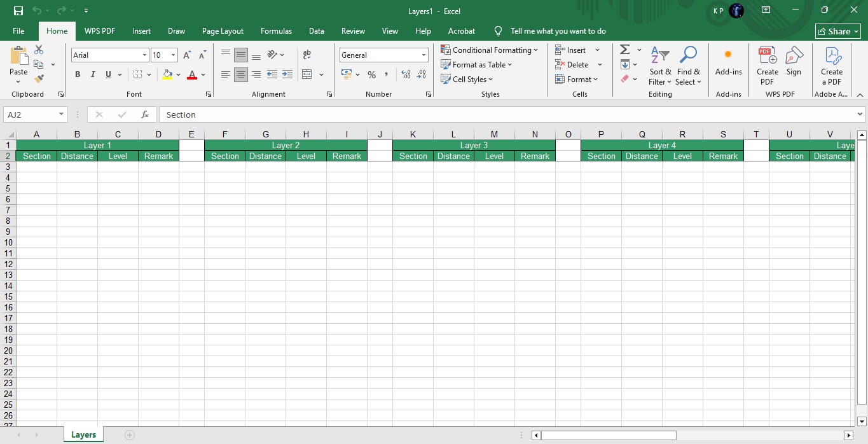
Task: Switch to the Formulas tab
Action: [x=276, y=31]
